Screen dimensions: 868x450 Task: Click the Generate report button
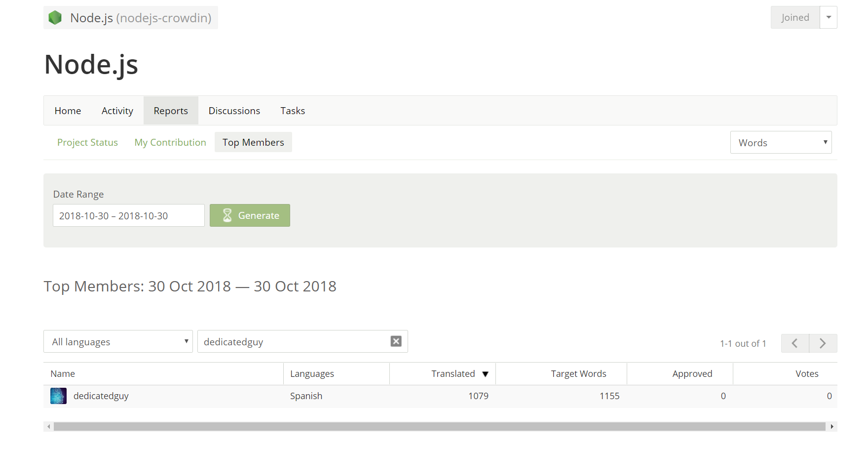[250, 215]
